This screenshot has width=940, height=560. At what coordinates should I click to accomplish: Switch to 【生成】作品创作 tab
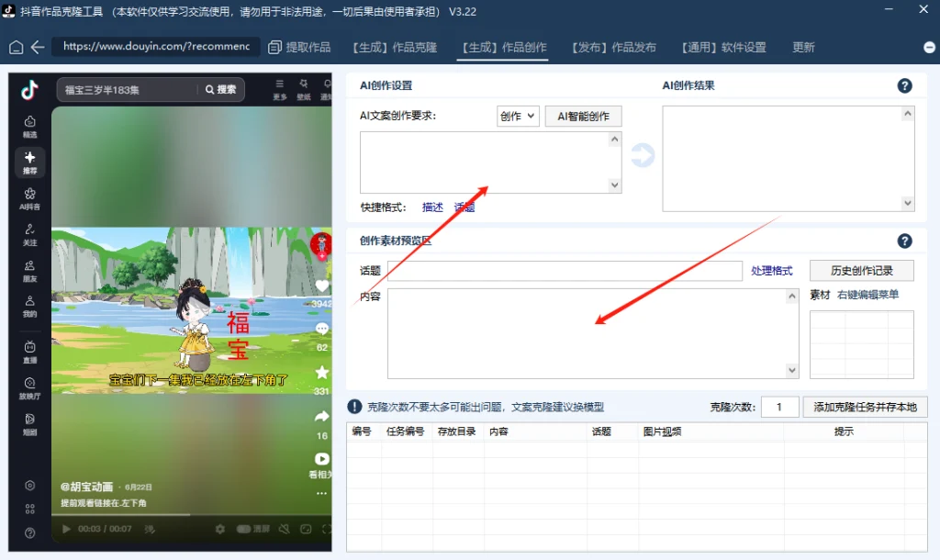(x=505, y=48)
